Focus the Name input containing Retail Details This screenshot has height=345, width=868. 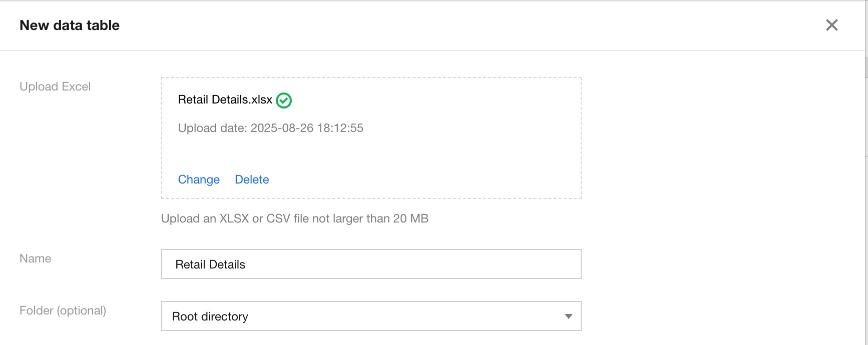[x=370, y=264]
